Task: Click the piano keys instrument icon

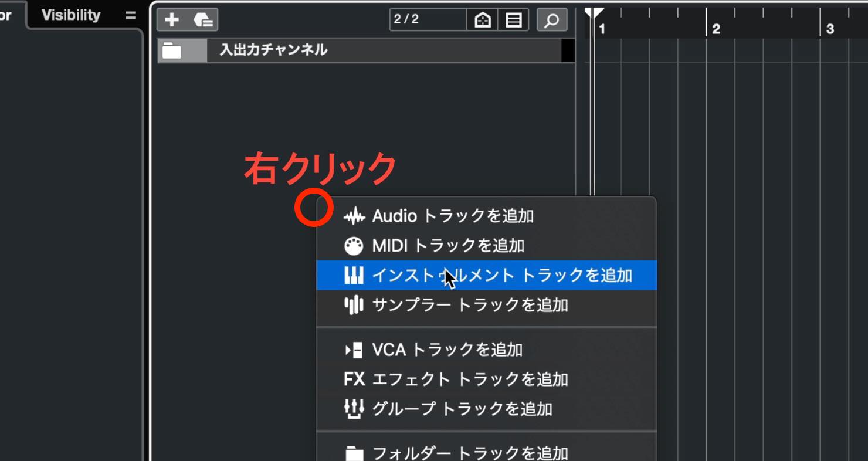Action: tap(354, 275)
